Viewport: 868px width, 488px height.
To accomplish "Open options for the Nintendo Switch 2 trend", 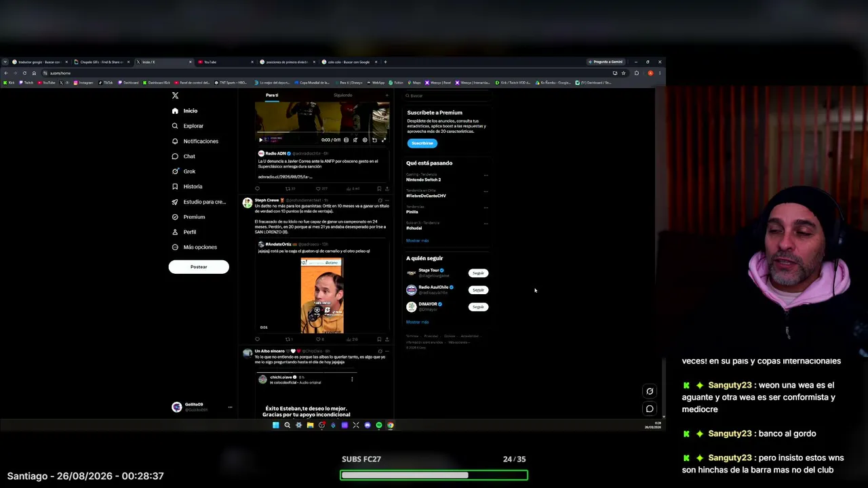I will (x=486, y=176).
